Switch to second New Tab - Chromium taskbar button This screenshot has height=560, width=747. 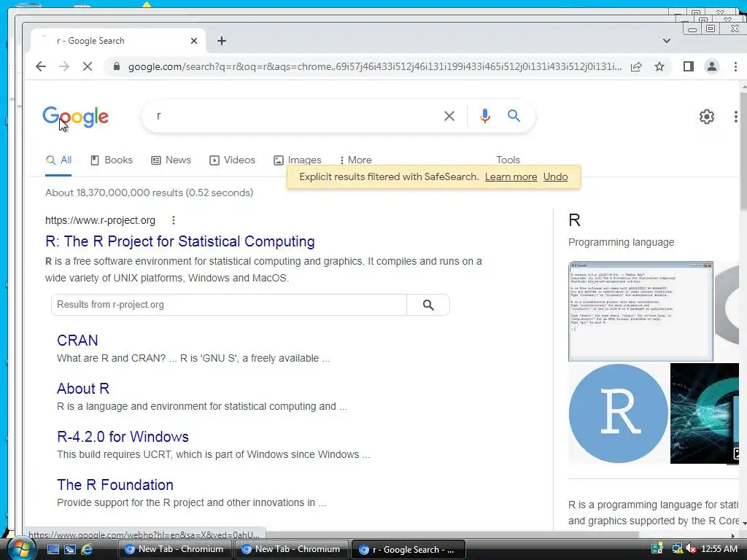291,549
